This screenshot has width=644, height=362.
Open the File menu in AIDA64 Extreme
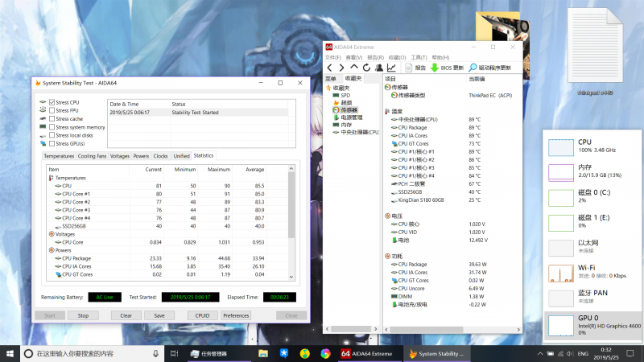333,57
